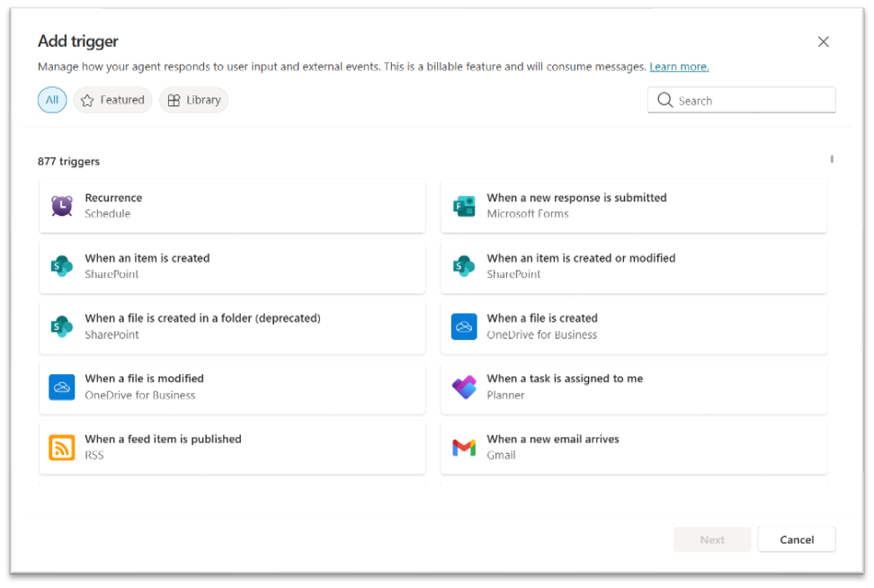The image size is (874, 588).
Task: Click the Recurrence schedule clock icon
Action: point(61,206)
